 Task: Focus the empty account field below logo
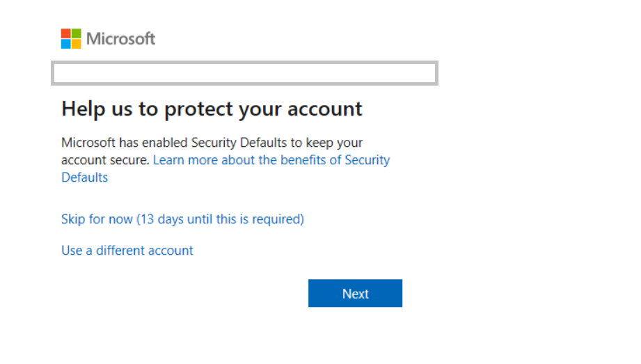(244, 73)
